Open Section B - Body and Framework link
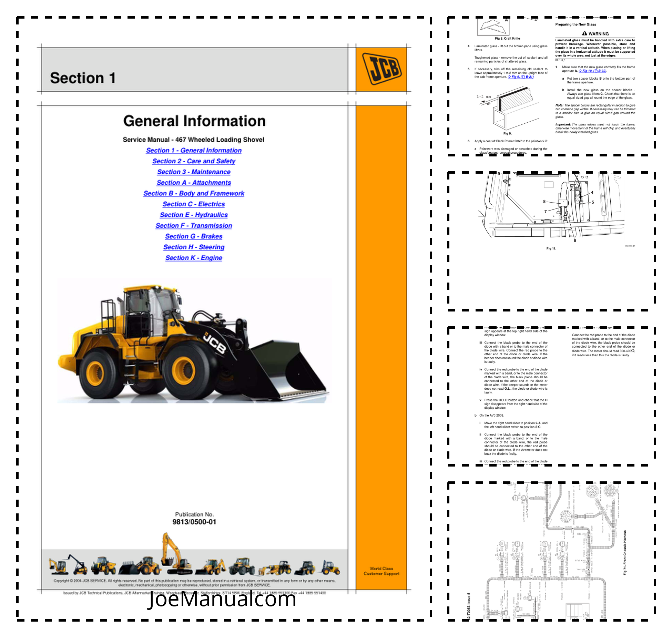Viewport: 672px width, 634px height. [194, 194]
